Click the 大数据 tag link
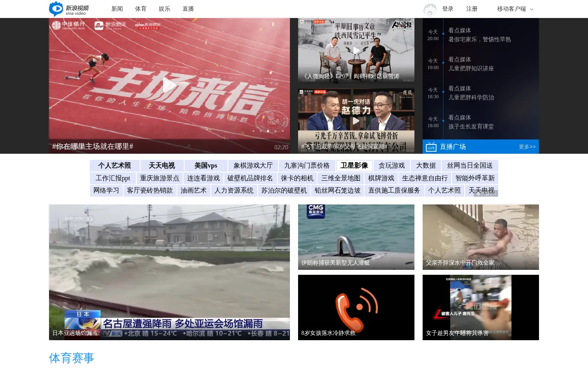588x368 pixels. coord(426,166)
